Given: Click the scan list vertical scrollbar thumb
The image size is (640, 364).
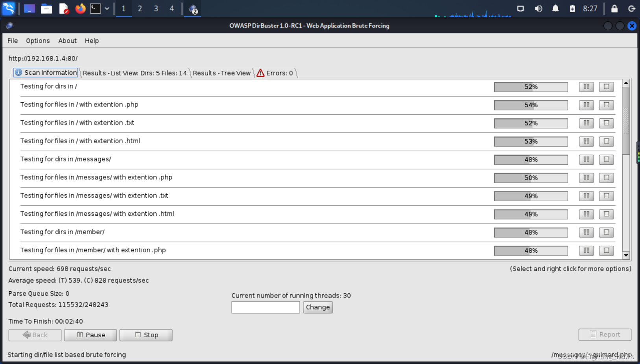Looking at the screenshot, I should [626, 121].
